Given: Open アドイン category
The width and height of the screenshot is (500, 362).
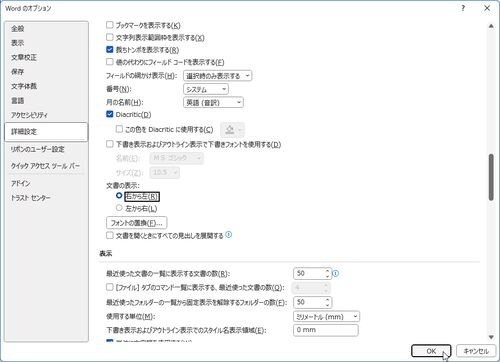Looking at the screenshot, I should tap(46, 183).
